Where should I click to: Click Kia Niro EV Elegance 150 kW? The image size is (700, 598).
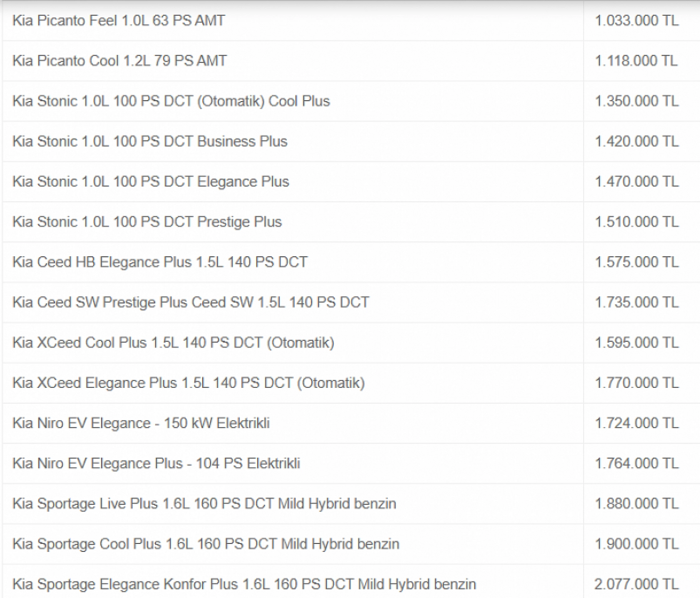click(141, 423)
